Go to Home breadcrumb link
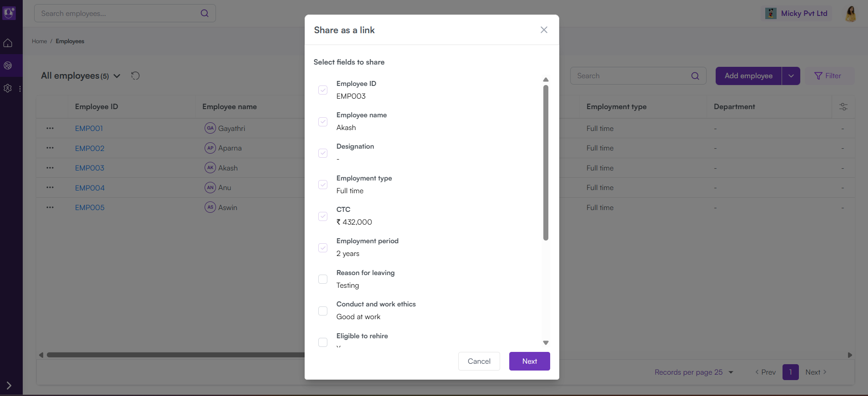Viewport: 868px width, 396px height. (x=40, y=41)
